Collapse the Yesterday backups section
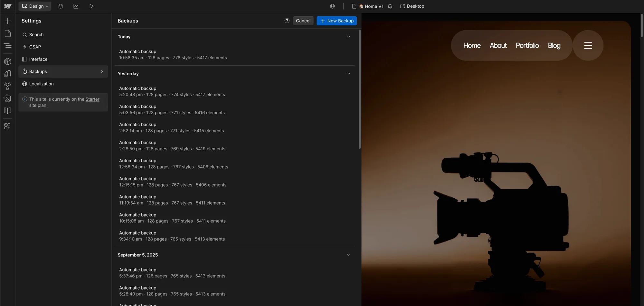Image resolution: width=644 pixels, height=306 pixels. 349,73
